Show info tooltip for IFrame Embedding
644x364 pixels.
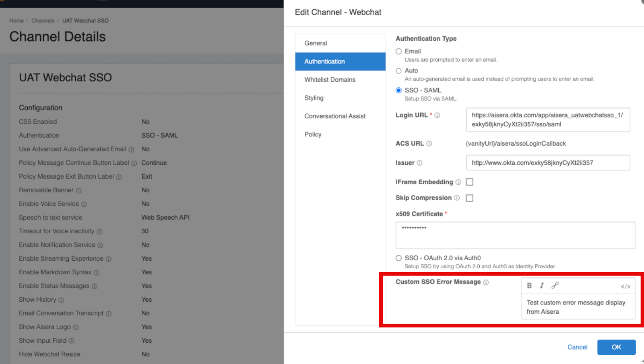458,182
